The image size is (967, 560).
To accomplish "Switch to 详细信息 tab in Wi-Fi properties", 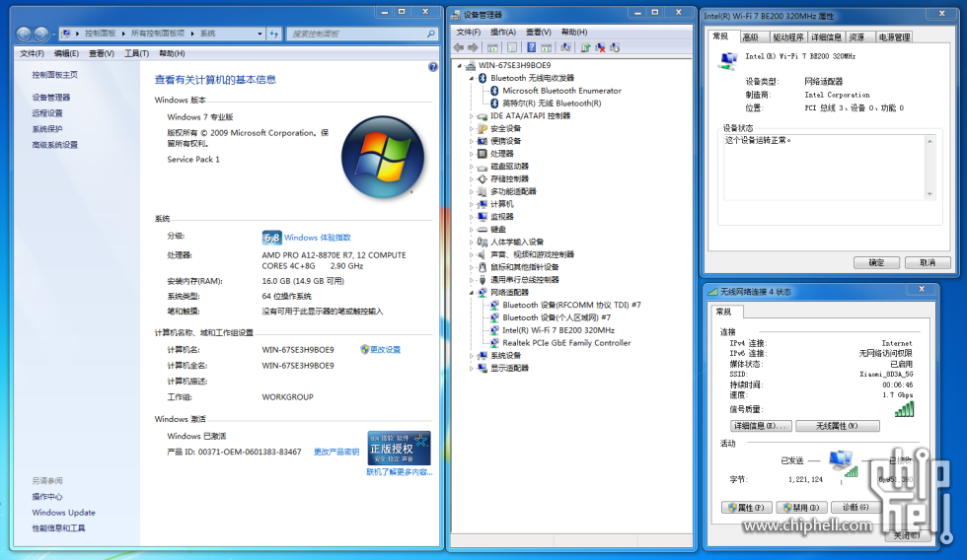I will [827, 37].
